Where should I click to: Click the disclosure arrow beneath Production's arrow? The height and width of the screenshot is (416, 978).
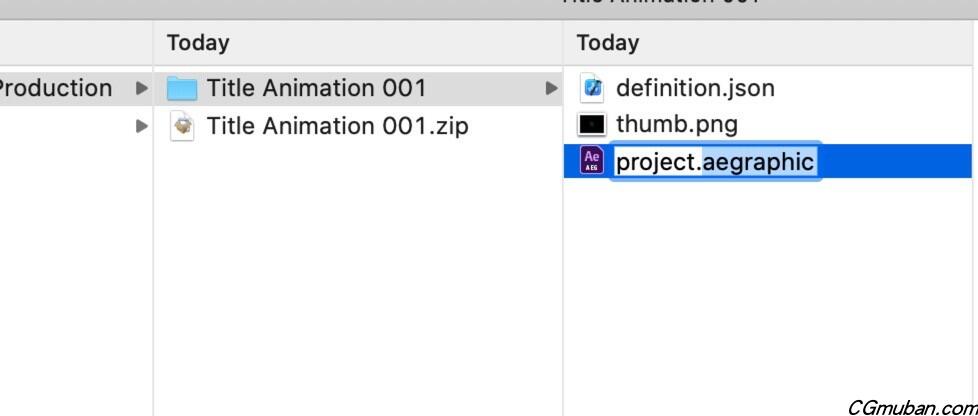(141, 126)
